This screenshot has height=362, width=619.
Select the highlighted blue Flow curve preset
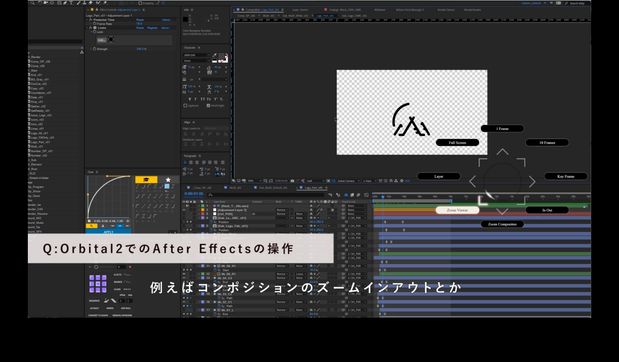[167, 186]
